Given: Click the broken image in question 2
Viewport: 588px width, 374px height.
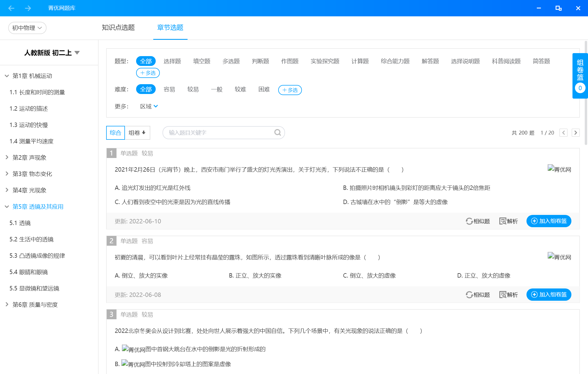Looking at the screenshot, I should point(559,257).
